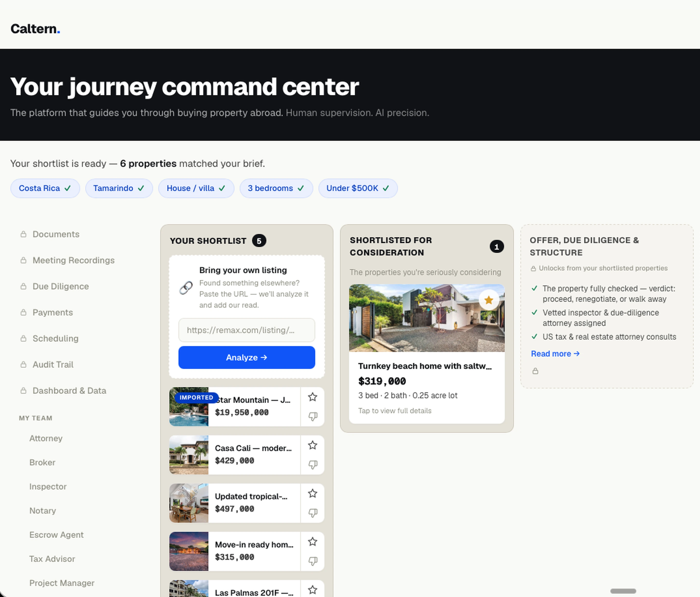Image resolution: width=700 pixels, height=597 pixels.
Task: Open the Star Mountain listing thumbnail
Action: click(189, 406)
